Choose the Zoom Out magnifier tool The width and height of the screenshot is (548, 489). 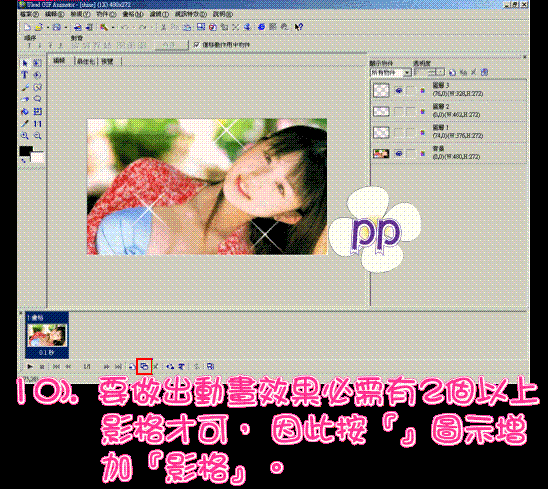37,136
